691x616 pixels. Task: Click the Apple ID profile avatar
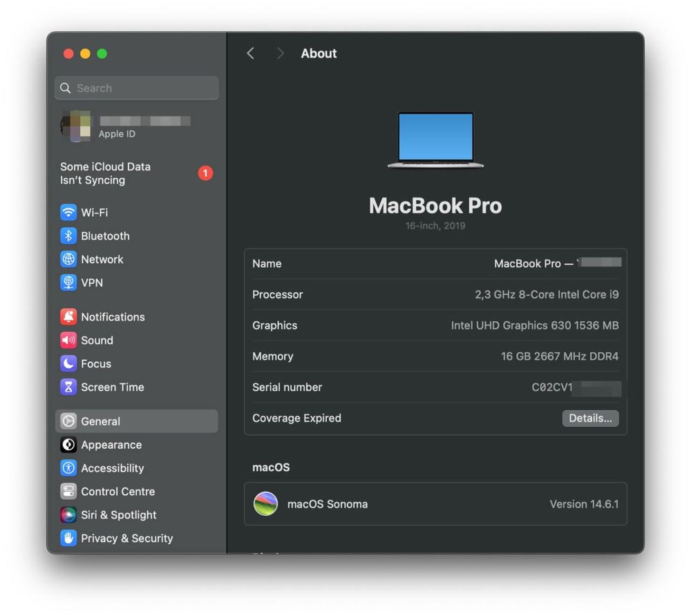[75, 126]
